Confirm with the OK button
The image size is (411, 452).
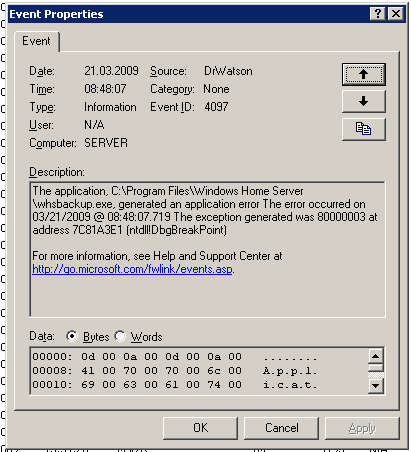(200, 428)
